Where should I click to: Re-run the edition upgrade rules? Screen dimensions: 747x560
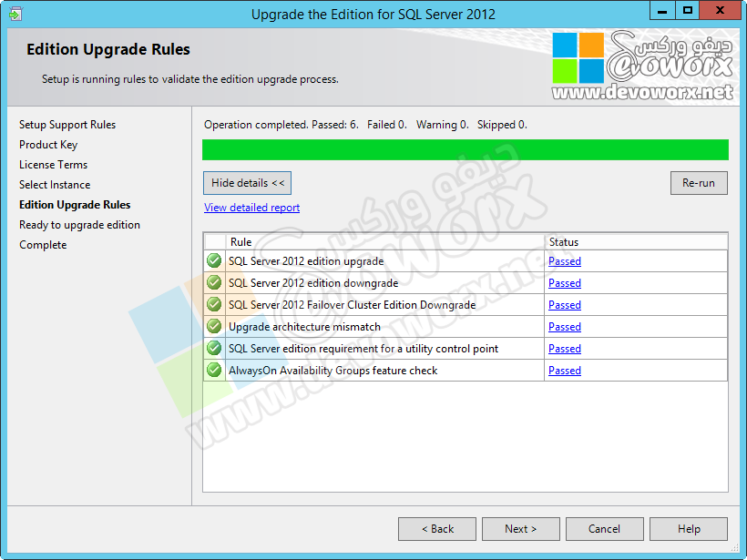[699, 183]
